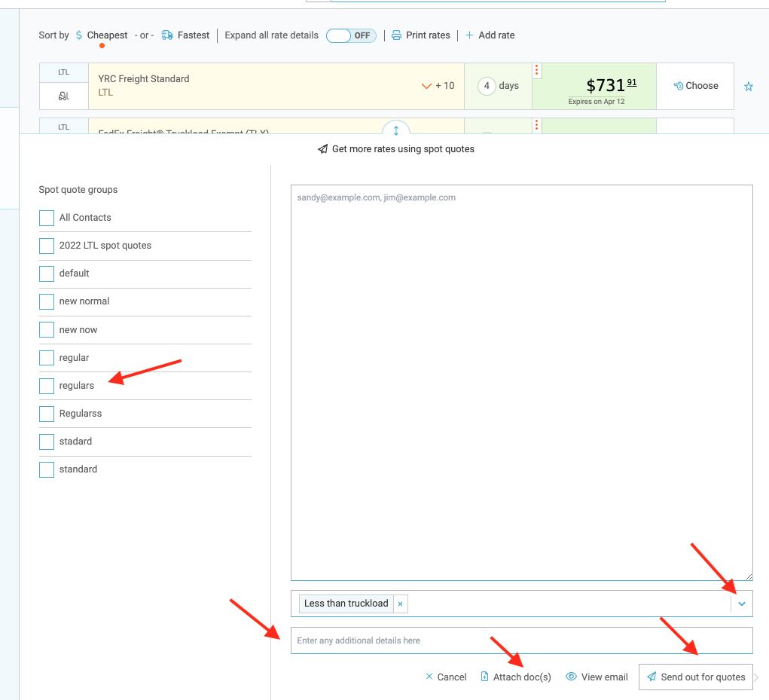Click the Spot quote groups heading
This screenshot has width=769, height=700.
[x=78, y=190]
